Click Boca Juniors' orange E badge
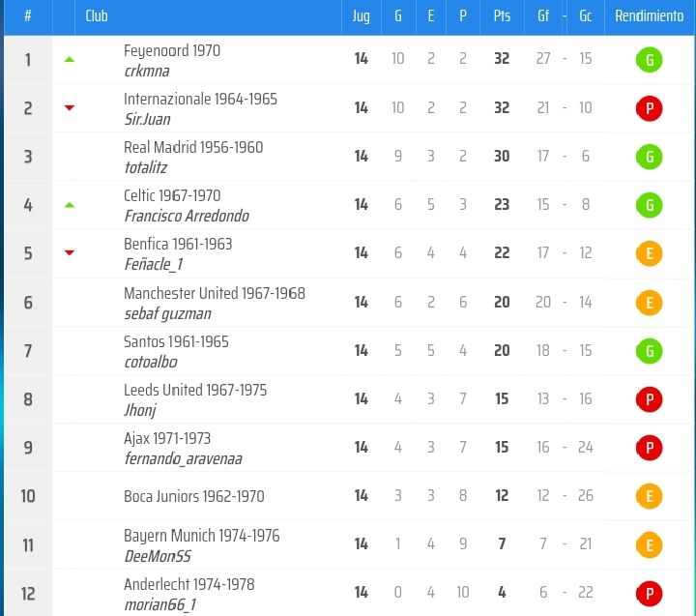696x616 pixels. (x=649, y=496)
